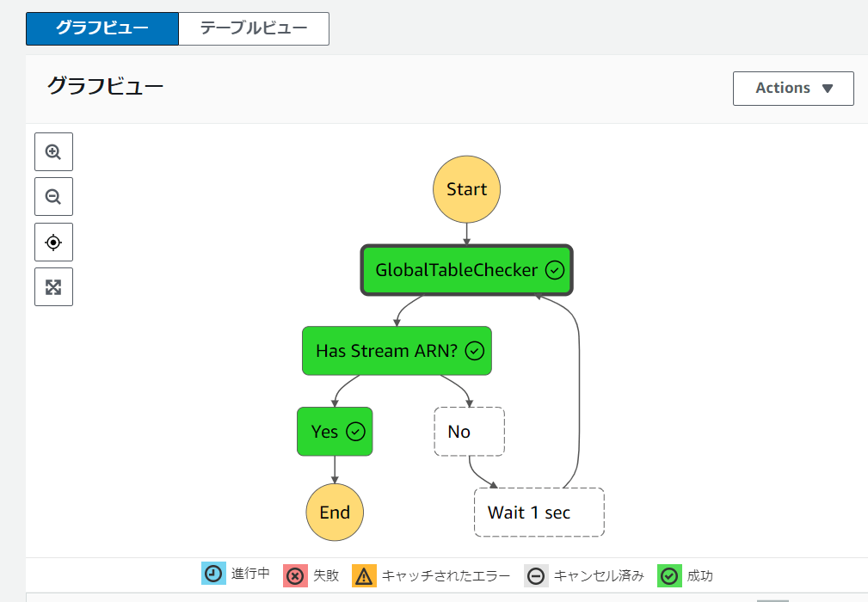Click the 成功 legend checkmark icon
The image size is (868, 602).
tap(669, 575)
